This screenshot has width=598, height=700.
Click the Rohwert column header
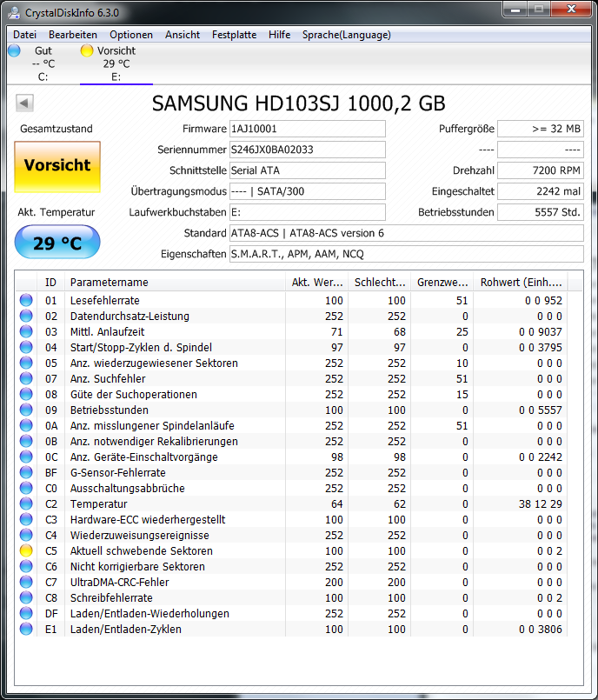pyautogui.click(x=521, y=282)
